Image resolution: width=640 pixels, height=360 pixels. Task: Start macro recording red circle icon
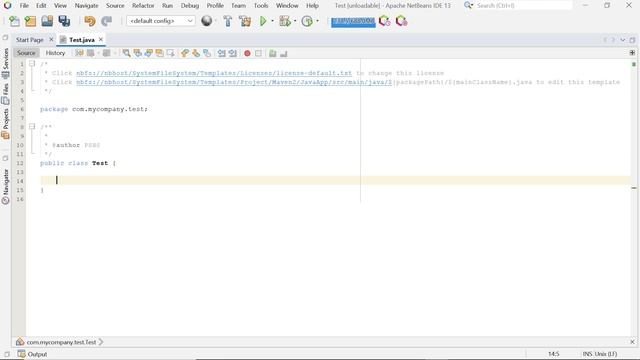click(247, 53)
